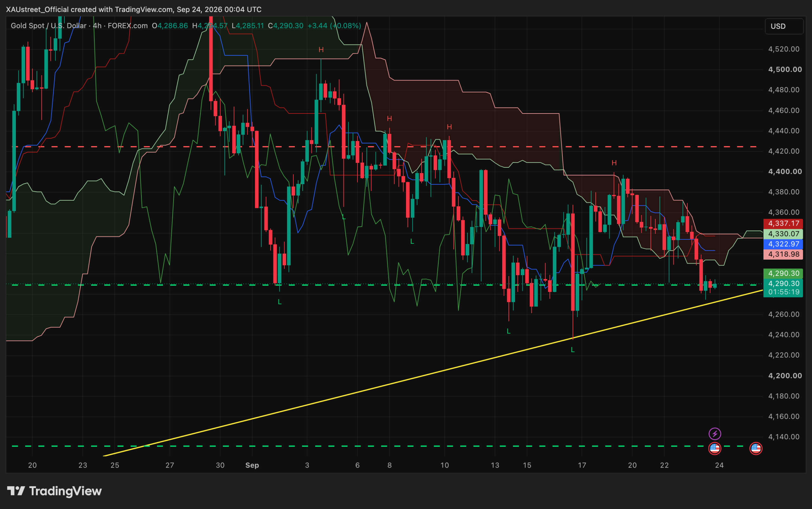Click the Sep month label on time axis
The image size is (812, 509).
[x=252, y=465]
